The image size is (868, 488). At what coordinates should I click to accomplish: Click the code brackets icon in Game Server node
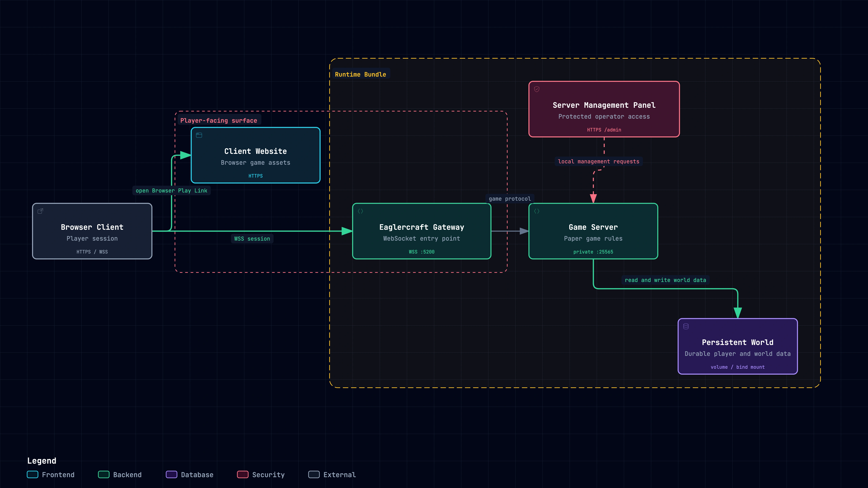pos(537,211)
